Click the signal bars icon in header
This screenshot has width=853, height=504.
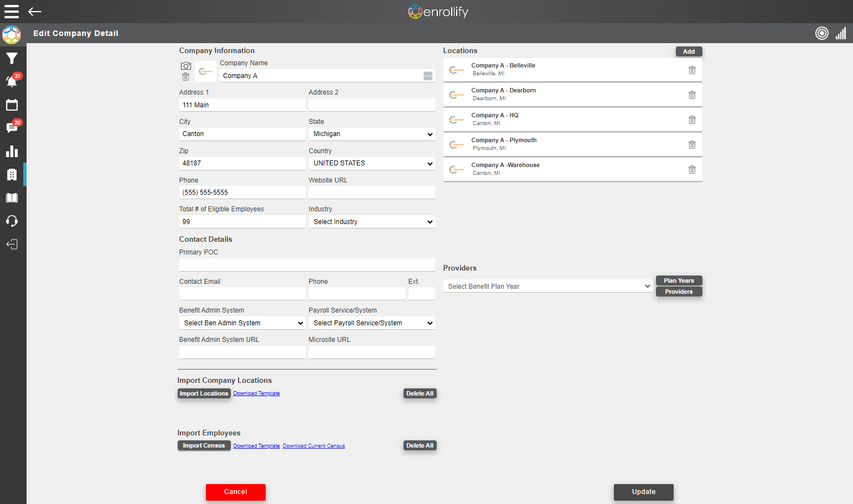pos(841,33)
